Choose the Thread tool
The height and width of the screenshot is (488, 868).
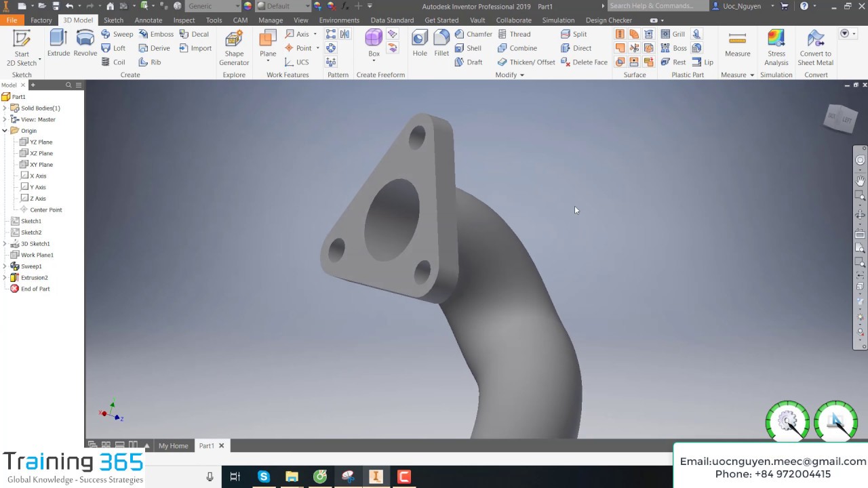coord(514,34)
